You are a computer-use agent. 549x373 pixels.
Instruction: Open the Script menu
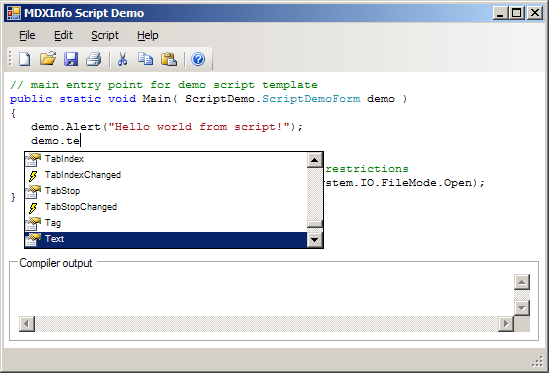tap(105, 35)
